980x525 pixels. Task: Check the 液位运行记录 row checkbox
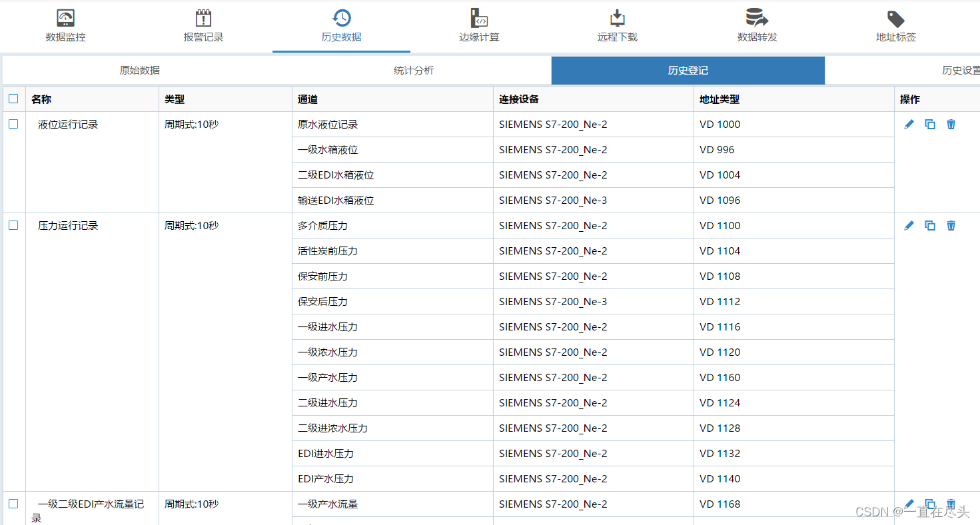click(13, 124)
